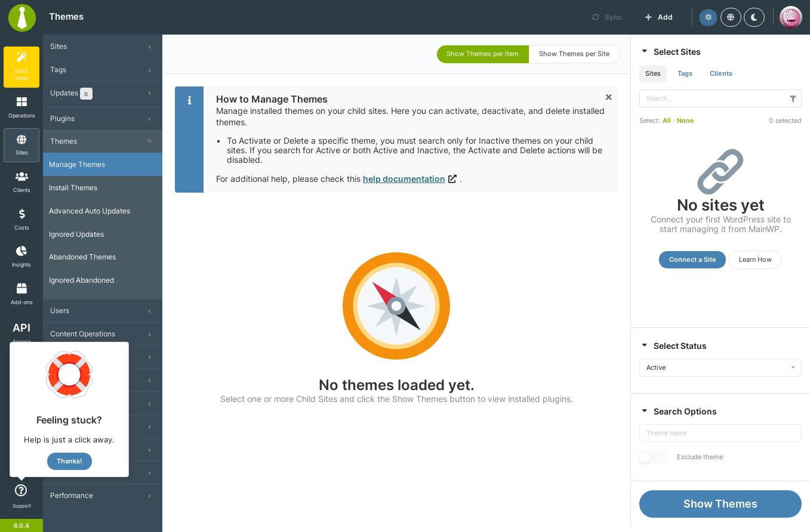Open the help documentation link
The image size is (810, 532).
(404, 179)
